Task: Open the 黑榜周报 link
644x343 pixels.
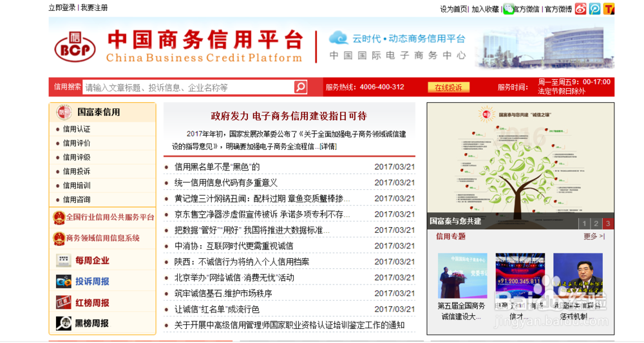Action: click(x=92, y=323)
